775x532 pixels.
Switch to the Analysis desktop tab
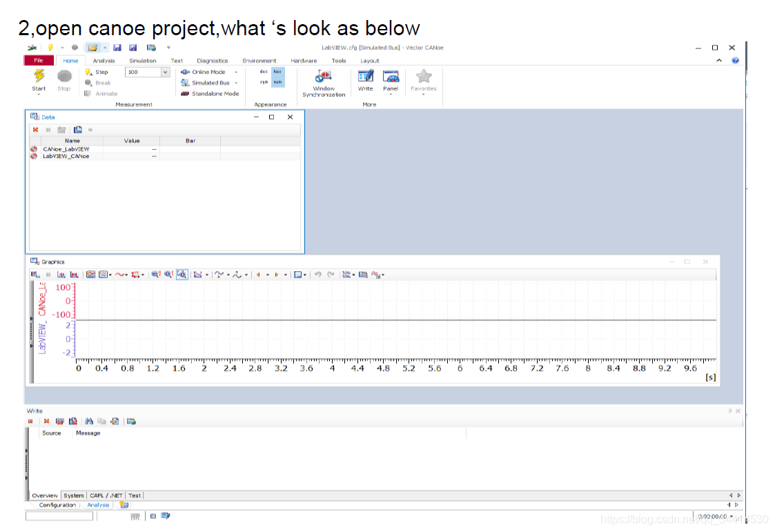[98, 505]
